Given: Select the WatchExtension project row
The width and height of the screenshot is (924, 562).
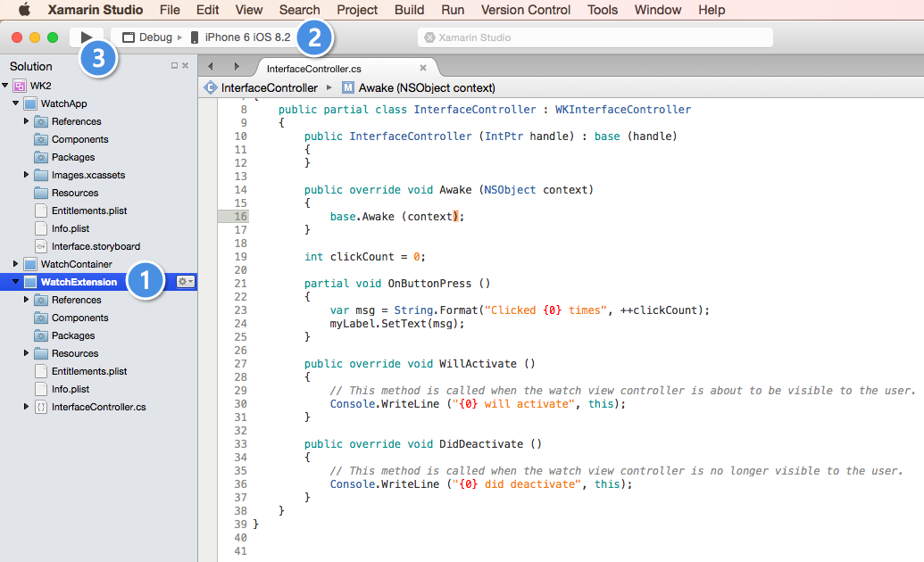Looking at the screenshot, I should [98, 282].
